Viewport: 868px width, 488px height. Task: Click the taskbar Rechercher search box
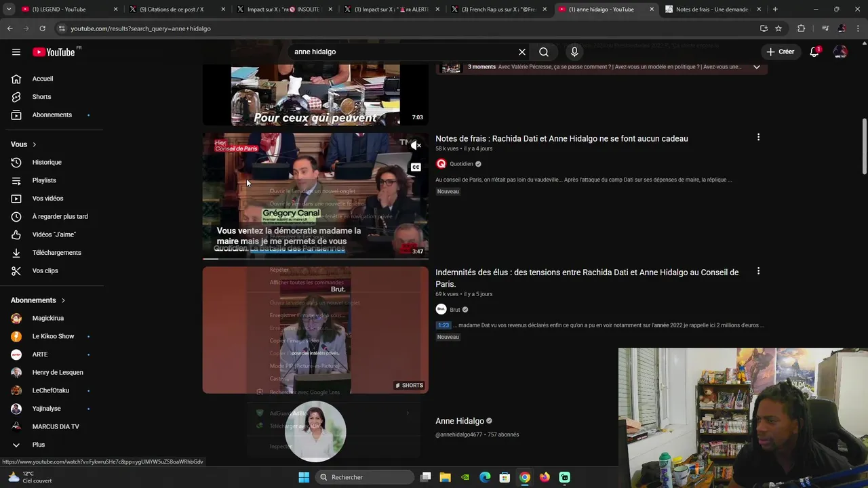[366, 477]
